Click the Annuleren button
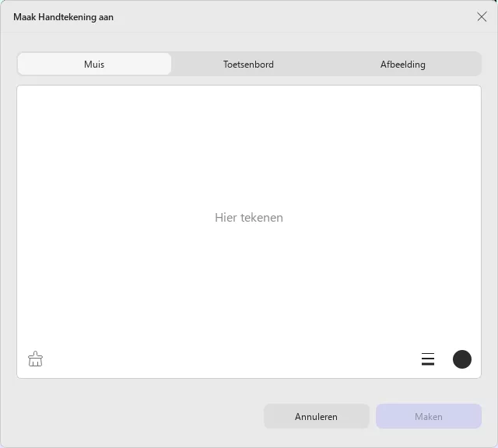The image size is (498, 448). [x=317, y=416]
